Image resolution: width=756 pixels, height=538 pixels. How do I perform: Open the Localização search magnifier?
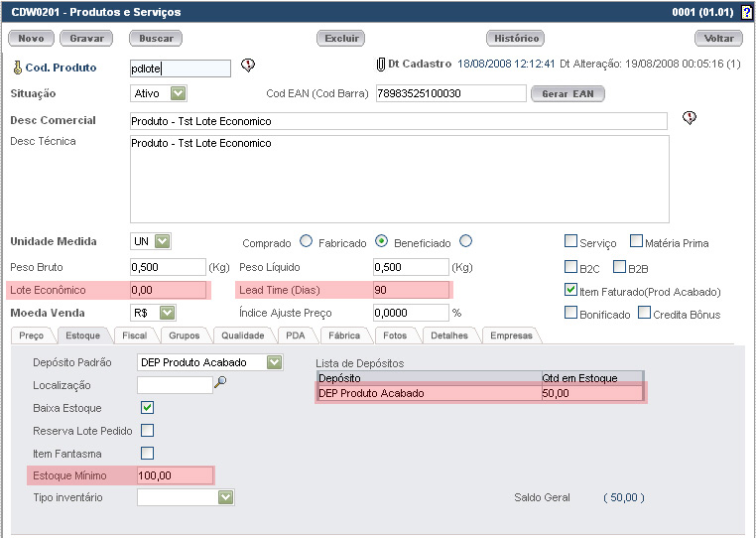(x=220, y=384)
